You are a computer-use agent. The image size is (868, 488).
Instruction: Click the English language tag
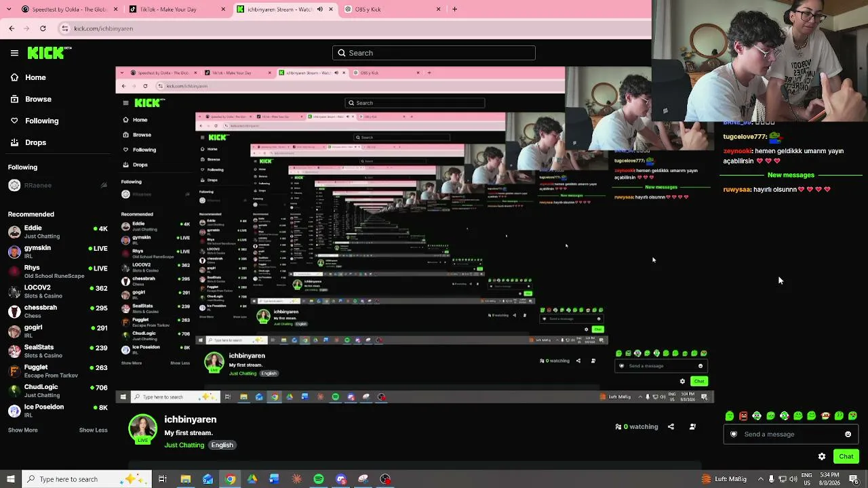[x=222, y=445]
